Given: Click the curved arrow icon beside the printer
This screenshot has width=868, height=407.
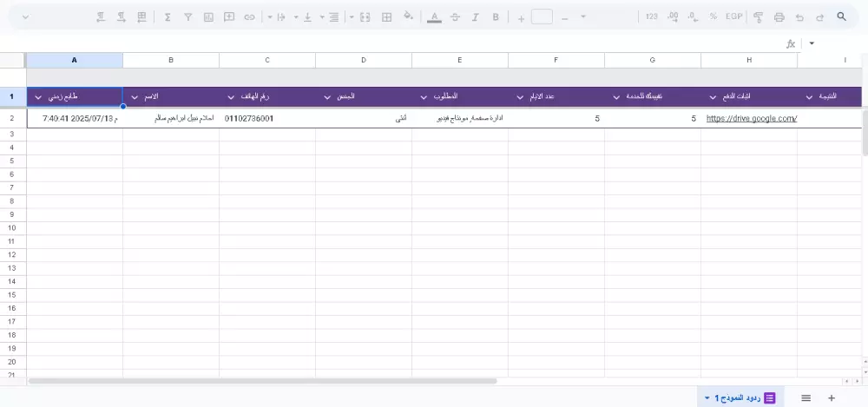Looking at the screenshot, I should pyautogui.click(x=799, y=17).
